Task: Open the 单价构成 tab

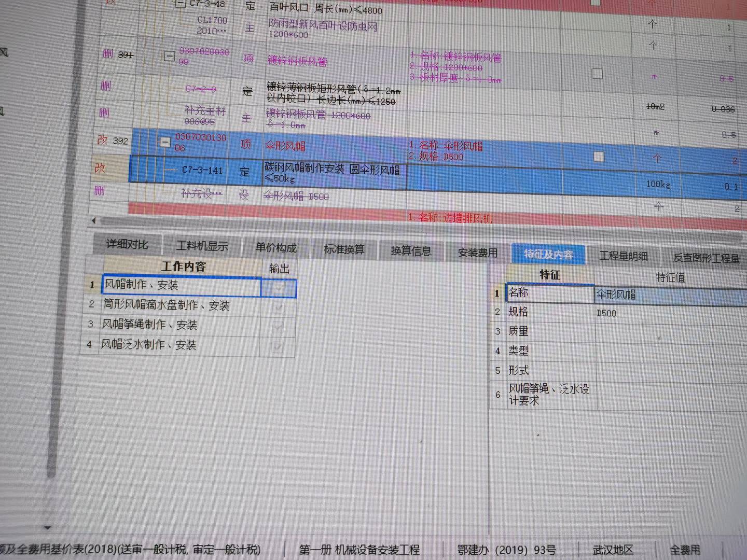Action: click(x=276, y=248)
